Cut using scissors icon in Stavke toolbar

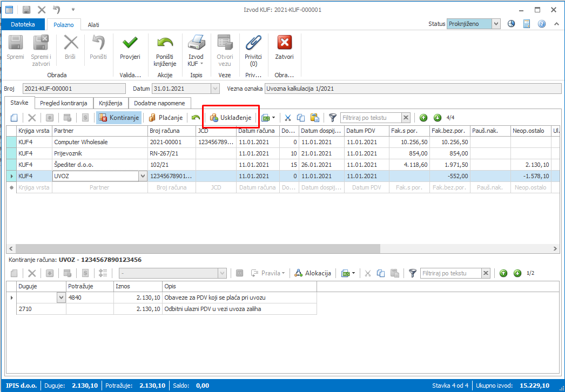(287, 118)
